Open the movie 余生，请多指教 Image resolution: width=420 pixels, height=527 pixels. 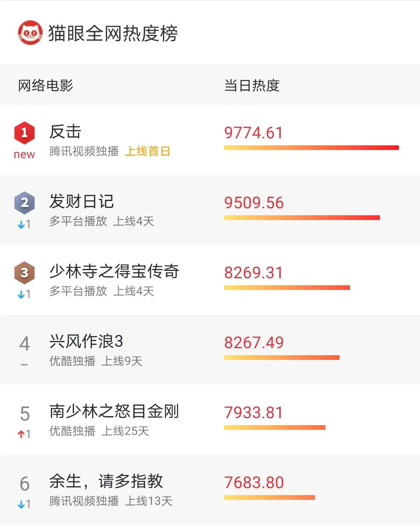pos(106,481)
